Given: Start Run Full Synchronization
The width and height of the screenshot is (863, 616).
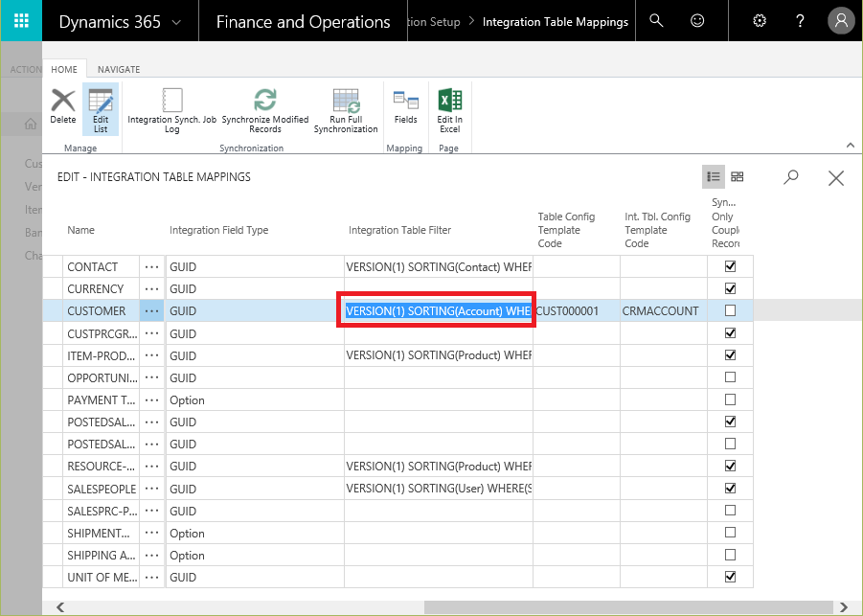Looking at the screenshot, I should click(x=346, y=110).
